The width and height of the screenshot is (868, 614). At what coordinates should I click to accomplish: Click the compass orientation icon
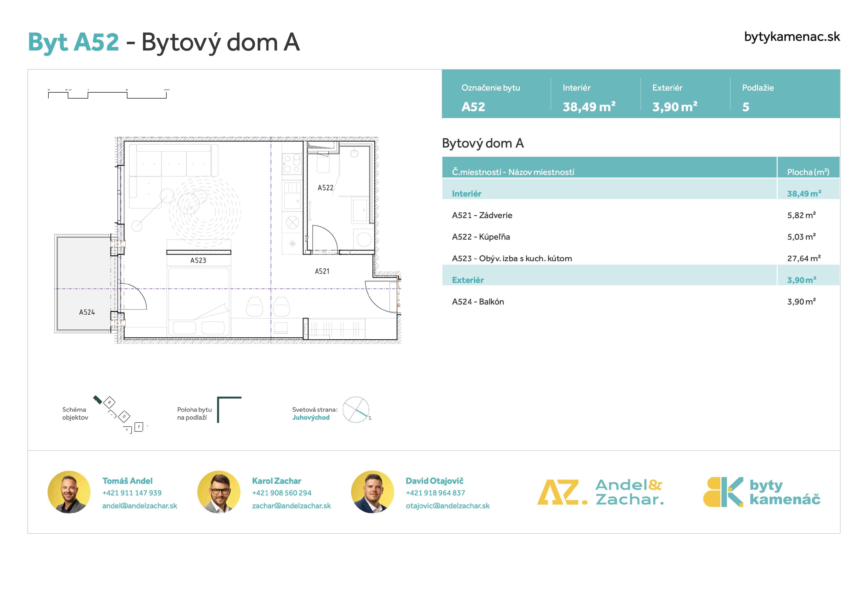357,410
